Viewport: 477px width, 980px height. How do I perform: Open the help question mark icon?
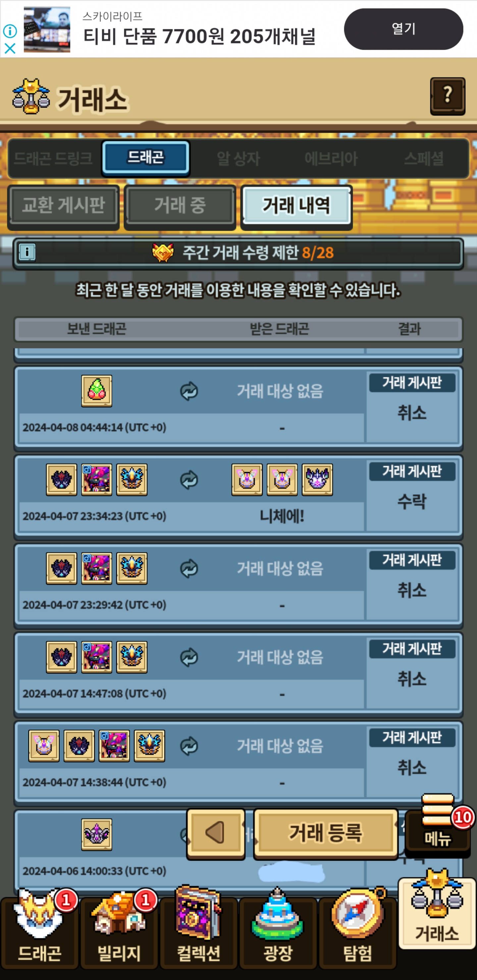point(448,96)
